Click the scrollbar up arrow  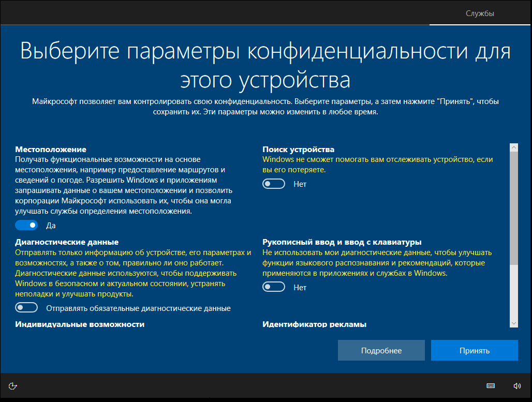[x=514, y=147]
